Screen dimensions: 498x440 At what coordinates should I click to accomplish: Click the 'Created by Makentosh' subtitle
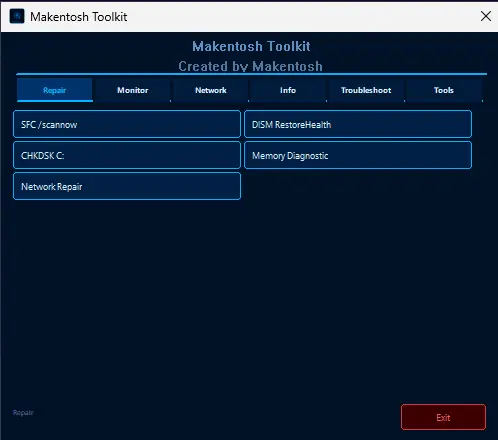point(251,66)
